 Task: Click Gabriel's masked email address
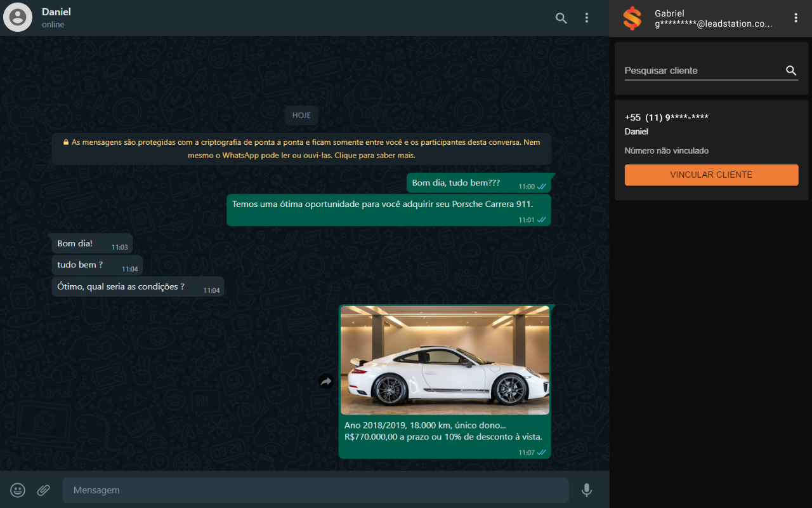click(x=714, y=24)
